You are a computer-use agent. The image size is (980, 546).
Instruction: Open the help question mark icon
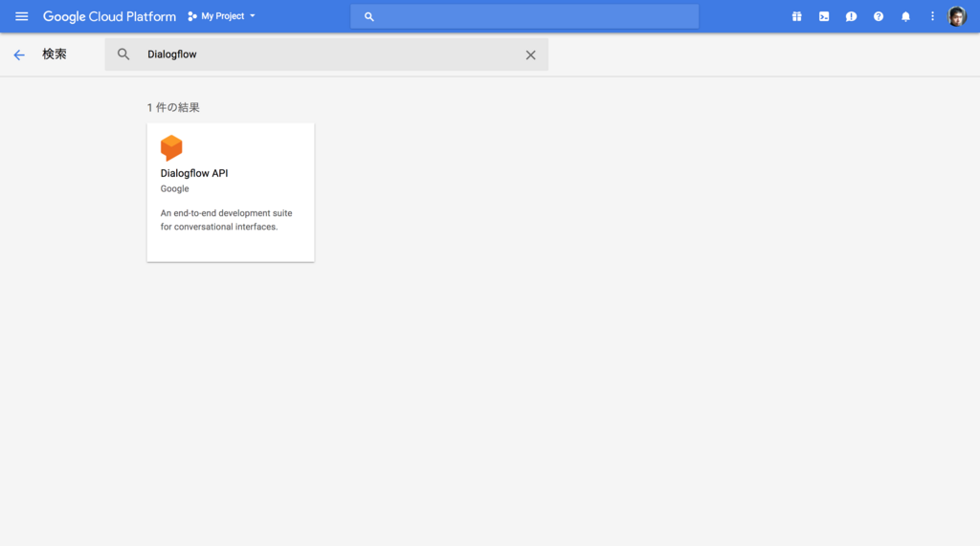[x=879, y=17]
